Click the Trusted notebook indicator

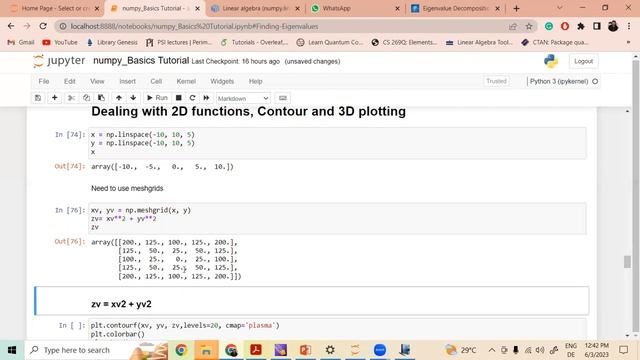tap(496, 81)
